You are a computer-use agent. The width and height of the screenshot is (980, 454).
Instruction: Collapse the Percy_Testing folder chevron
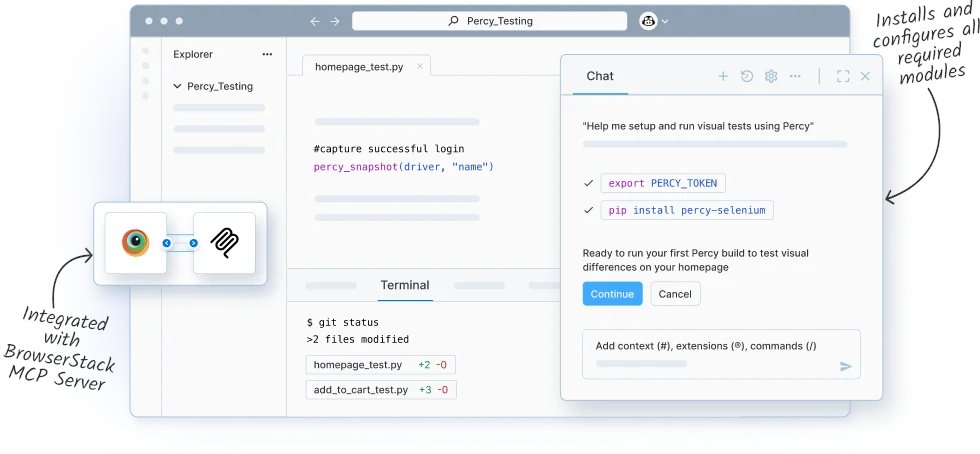coord(178,86)
